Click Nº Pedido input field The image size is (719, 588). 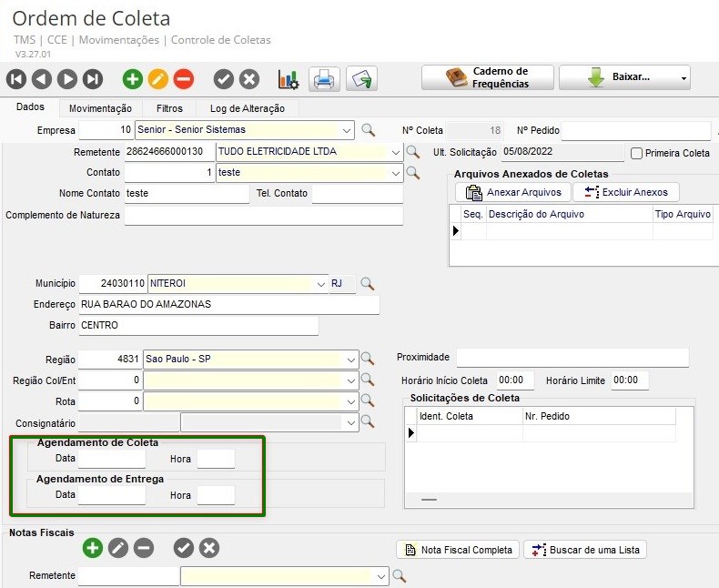click(636, 131)
